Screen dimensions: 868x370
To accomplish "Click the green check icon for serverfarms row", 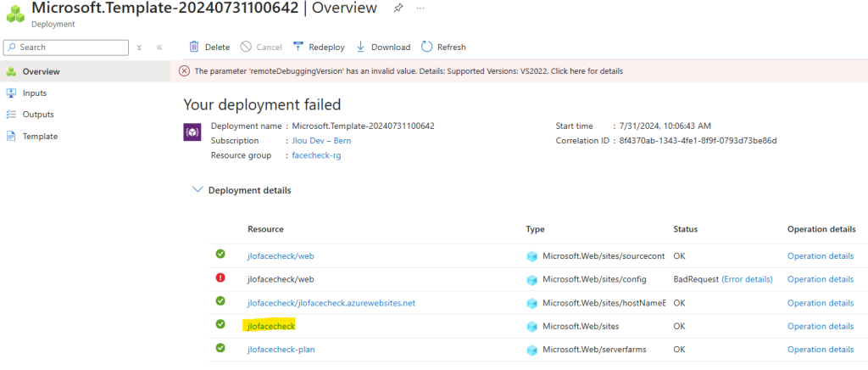I will click(x=220, y=348).
